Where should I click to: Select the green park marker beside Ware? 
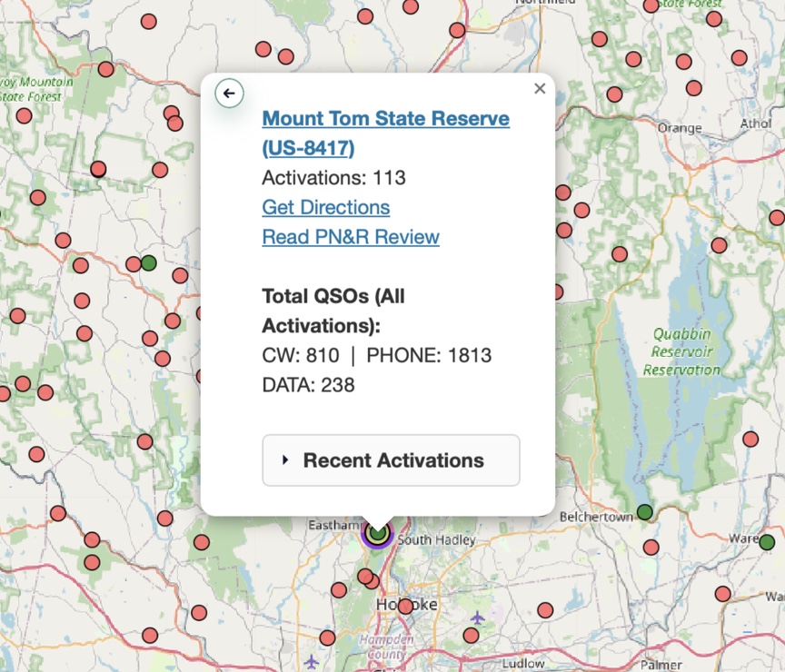tap(767, 542)
